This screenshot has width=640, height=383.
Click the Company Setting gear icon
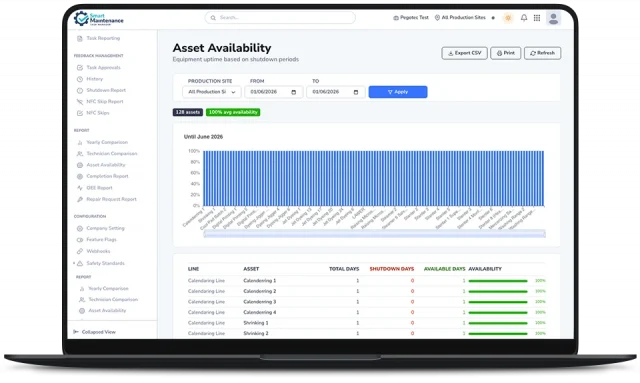[80, 228]
